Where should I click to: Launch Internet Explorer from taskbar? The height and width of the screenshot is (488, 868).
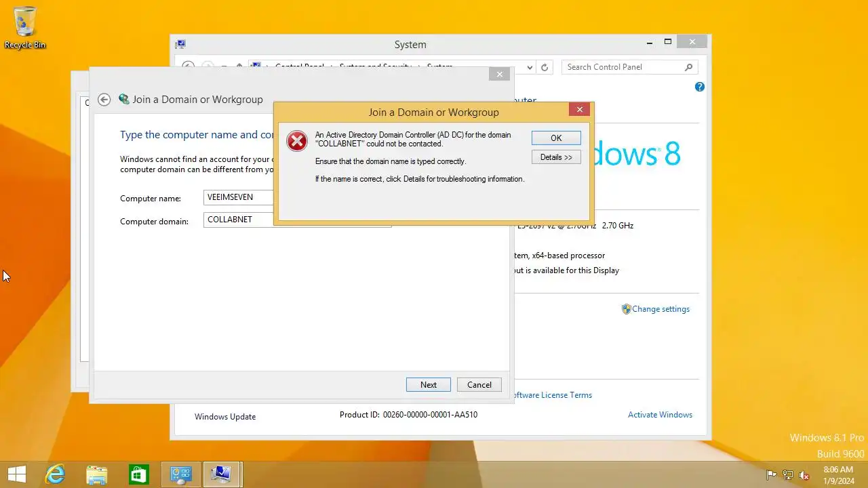[x=54, y=474]
